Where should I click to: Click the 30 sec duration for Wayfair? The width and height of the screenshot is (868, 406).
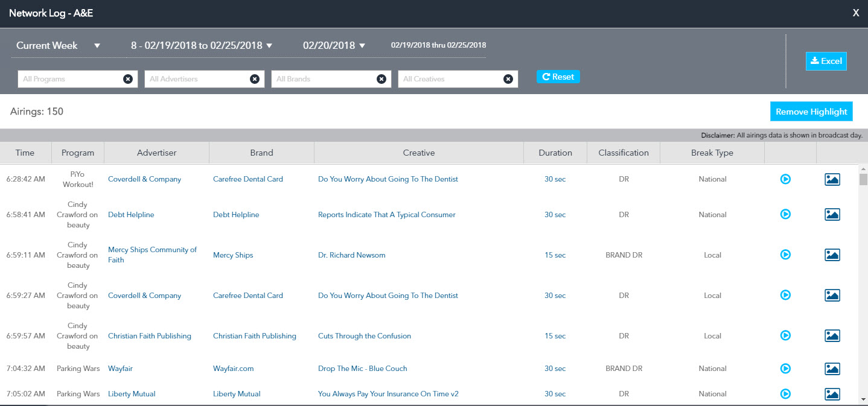pyautogui.click(x=555, y=369)
